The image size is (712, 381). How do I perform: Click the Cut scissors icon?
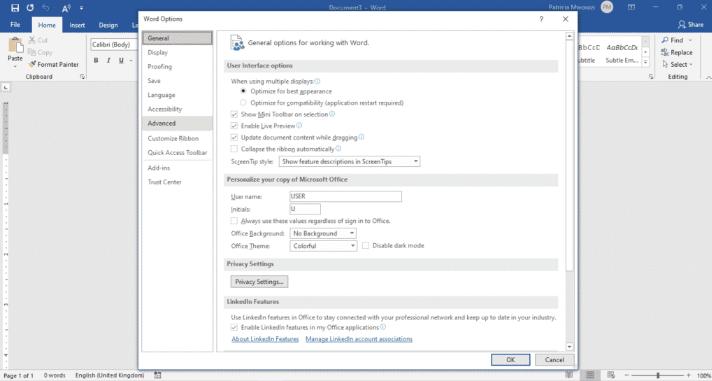click(32, 40)
